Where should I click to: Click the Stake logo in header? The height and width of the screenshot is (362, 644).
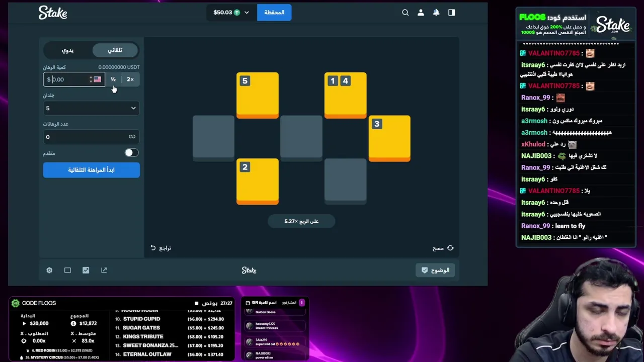tap(53, 13)
